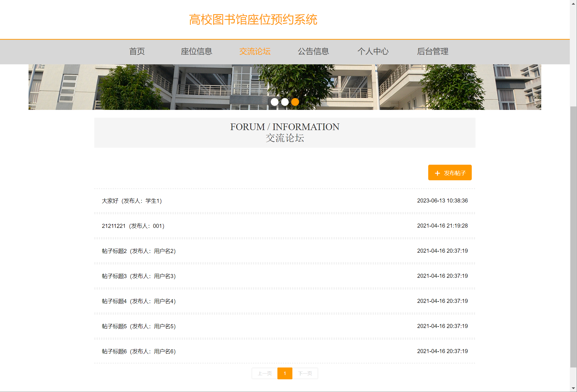Click the 发布帖子 publish post button
The height and width of the screenshot is (392, 577).
click(x=450, y=172)
